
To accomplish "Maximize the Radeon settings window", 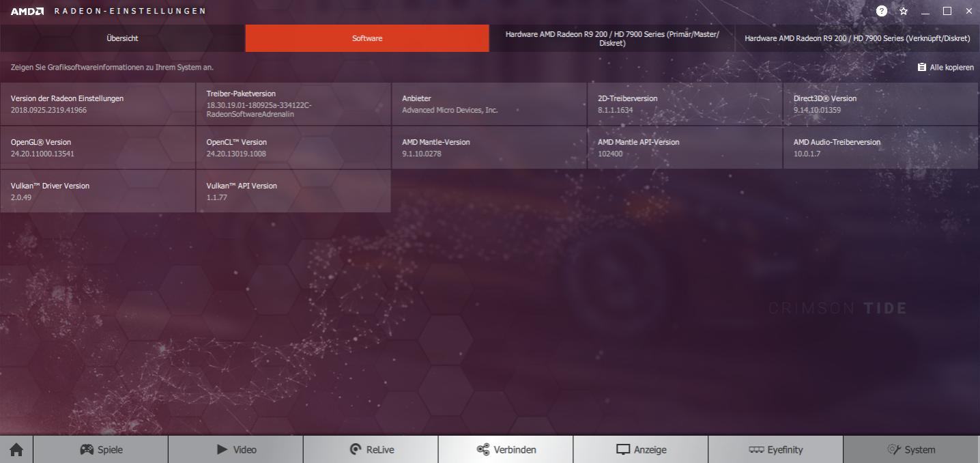I will point(947,11).
